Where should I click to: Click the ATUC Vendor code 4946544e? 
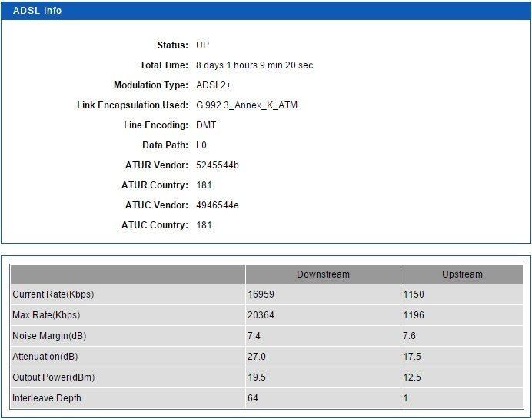point(217,205)
